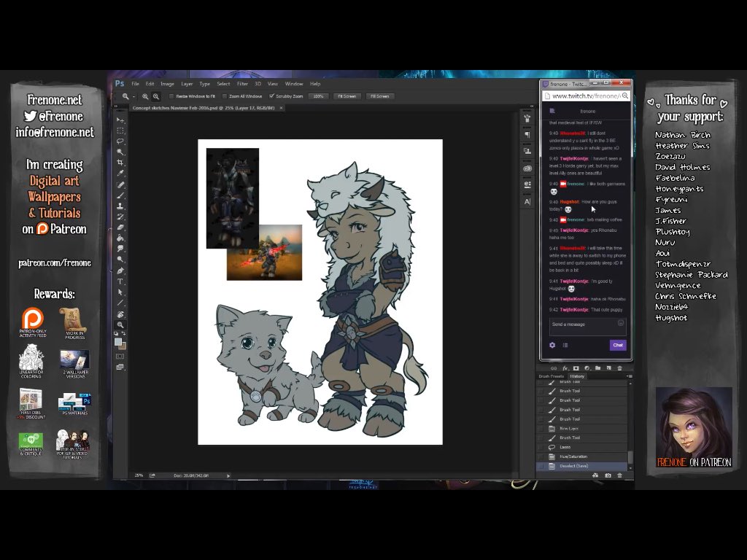747x560 pixels.
Task: Click the 100% zoom button
Action: 318,96
